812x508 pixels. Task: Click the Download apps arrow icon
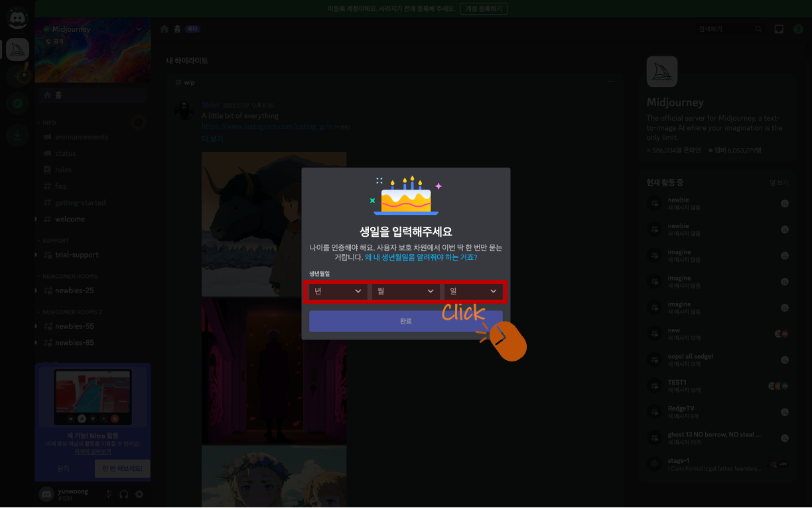(x=17, y=136)
